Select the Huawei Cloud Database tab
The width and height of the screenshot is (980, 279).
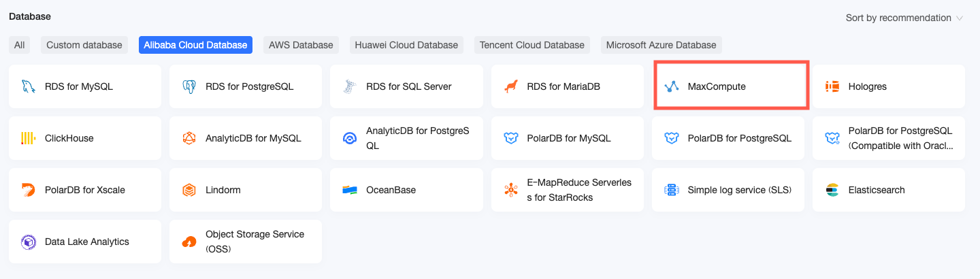[406, 45]
